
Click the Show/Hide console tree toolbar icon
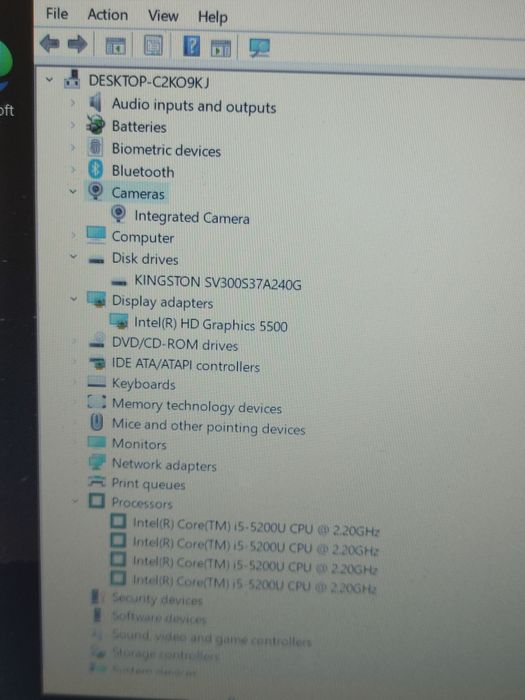[x=115, y=46]
